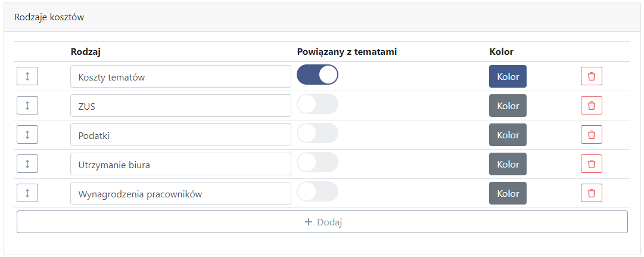Open the Kolor button in ZUS row
The width and height of the screenshot is (644, 257).
pyautogui.click(x=508, y=106)
